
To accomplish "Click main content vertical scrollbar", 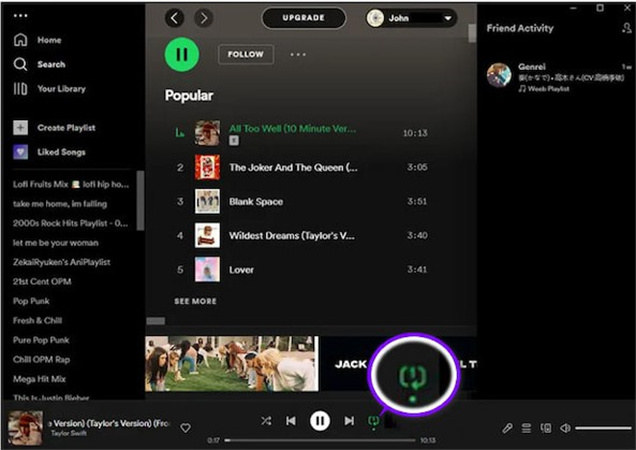I will click(x=472, y=33).
